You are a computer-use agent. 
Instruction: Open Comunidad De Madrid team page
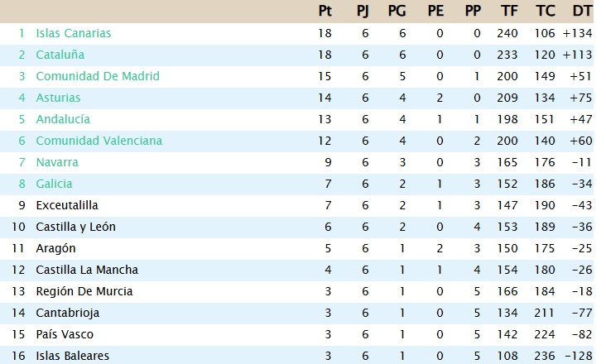pos(98,76)
